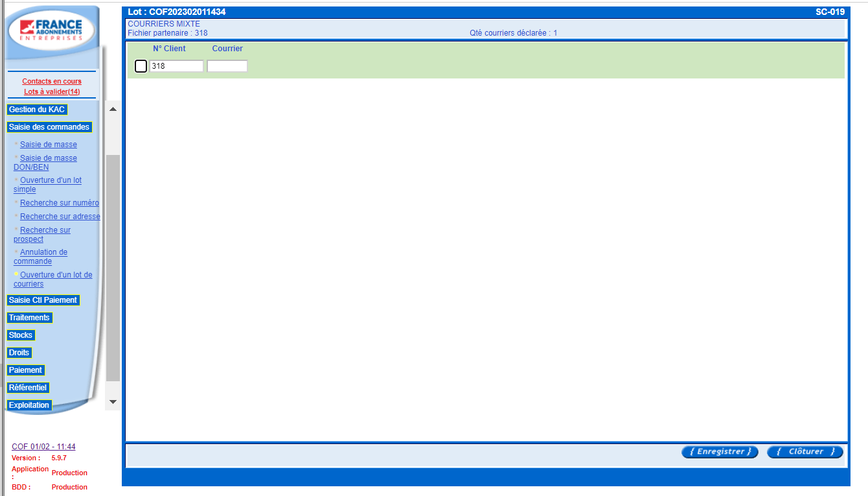
Task: Expand the Référentiel menu
Action: tap(28, 388)
